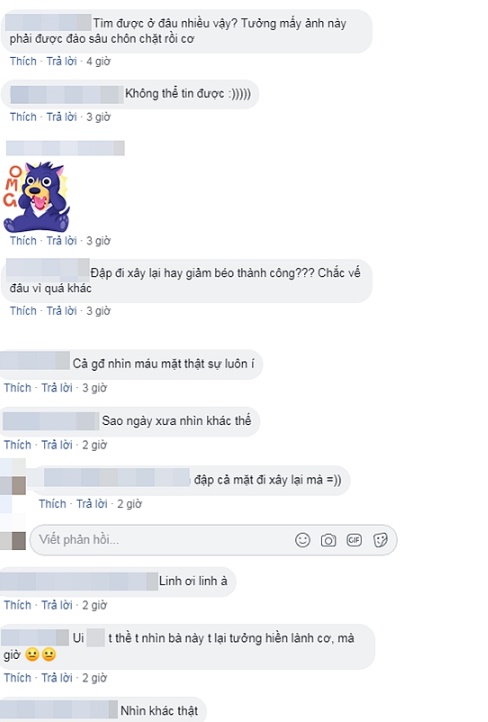Reply to 'Linh ơi linh à' comment

click(57, 605)
